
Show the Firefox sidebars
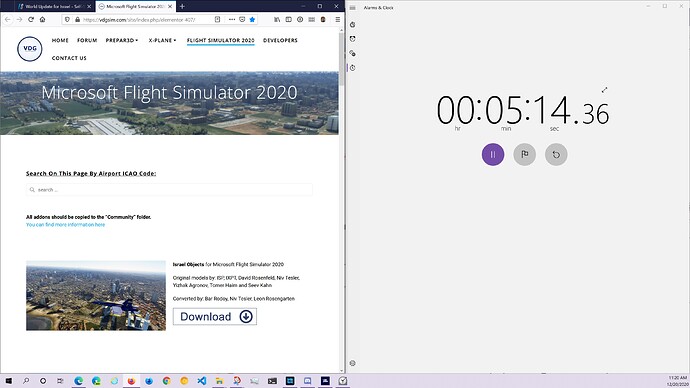[x=289, y=19]
